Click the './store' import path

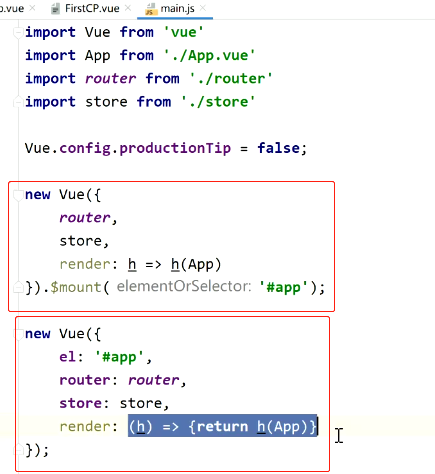[x=218, y=102]
